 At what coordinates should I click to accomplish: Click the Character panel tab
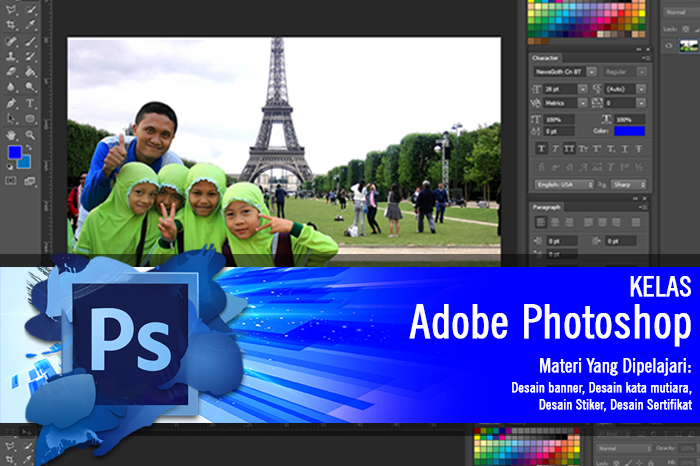point(545,58)
